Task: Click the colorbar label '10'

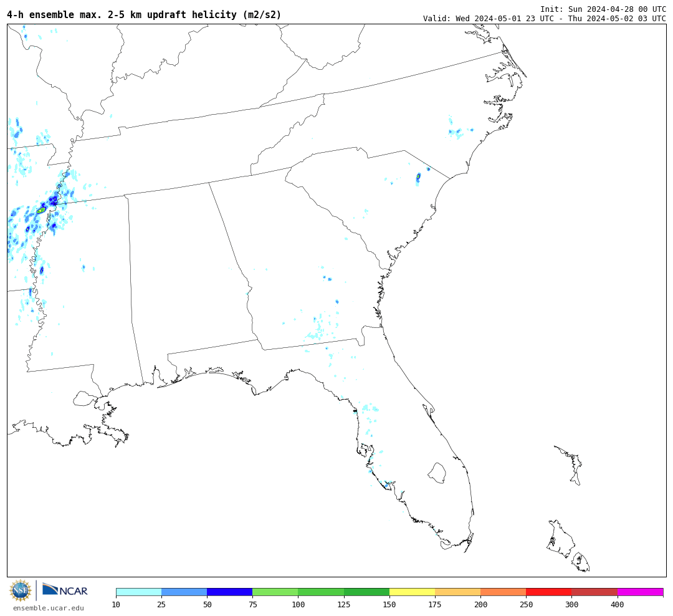Action: click(116, 605)
